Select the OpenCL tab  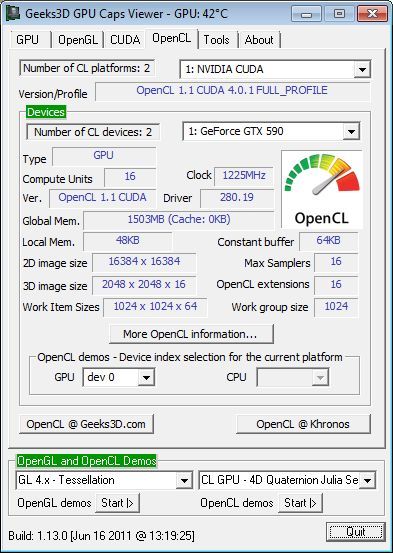point(171,38)
